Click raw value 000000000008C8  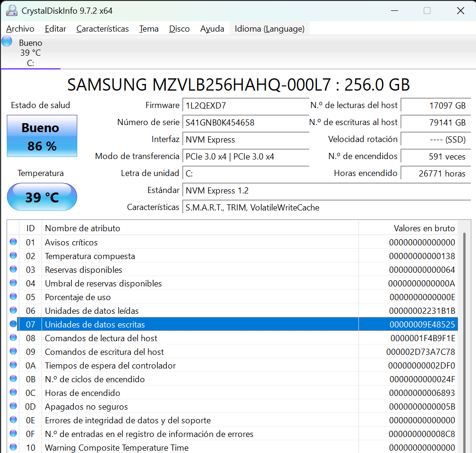pos(422,434)
